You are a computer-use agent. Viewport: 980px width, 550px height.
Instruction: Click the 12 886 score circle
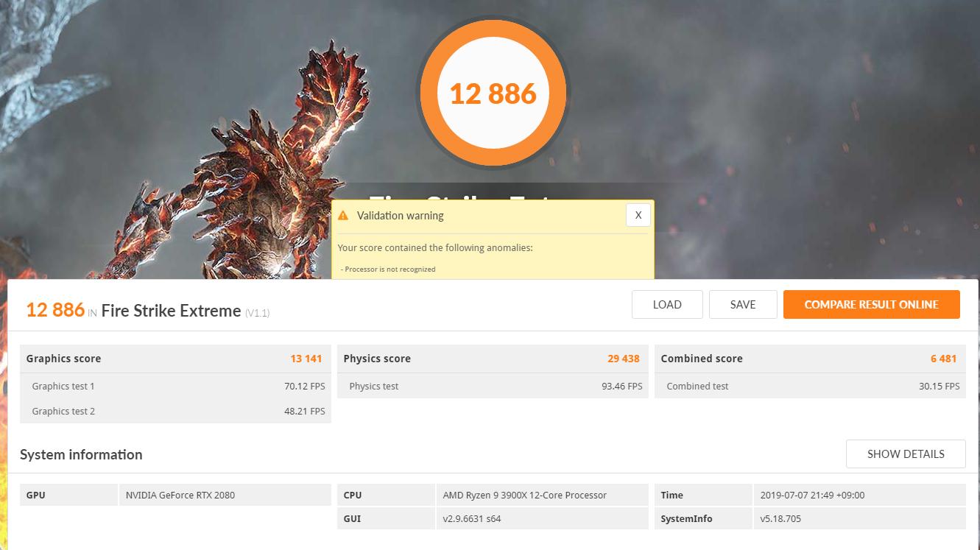(493, 94)
